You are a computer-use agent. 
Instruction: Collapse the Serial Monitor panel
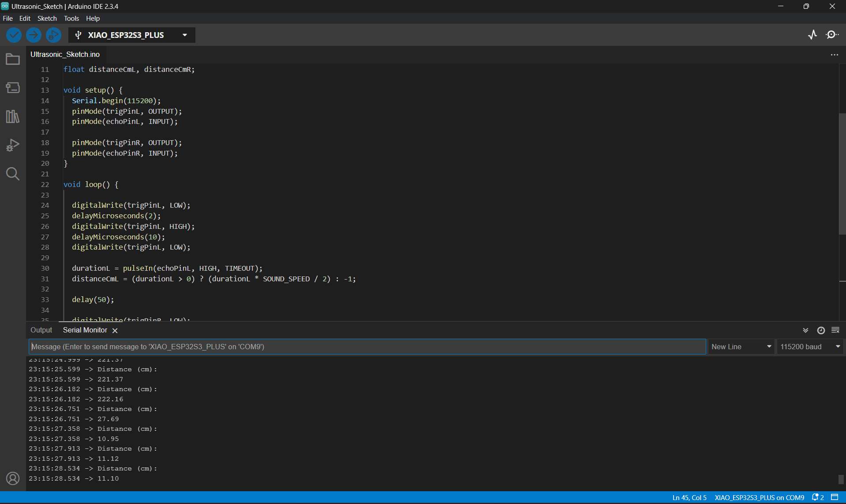tap(805, 330)
